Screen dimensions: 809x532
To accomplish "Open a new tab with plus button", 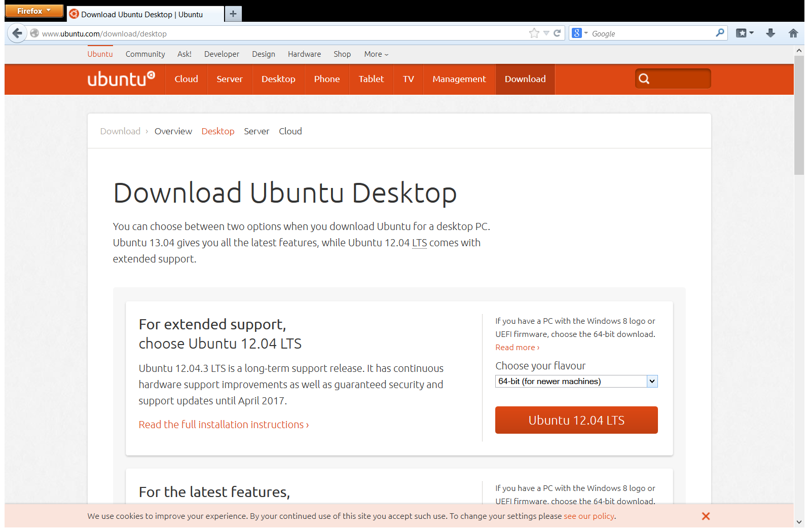I will pos(233,14).
